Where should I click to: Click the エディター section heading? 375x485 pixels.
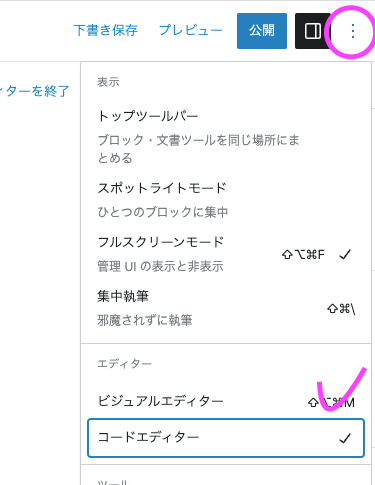[124, 363]
